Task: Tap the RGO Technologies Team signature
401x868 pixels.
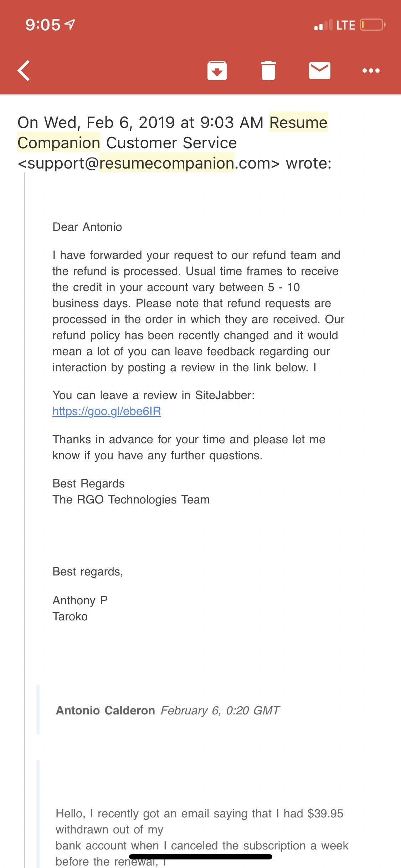Action: click(131, 500)
